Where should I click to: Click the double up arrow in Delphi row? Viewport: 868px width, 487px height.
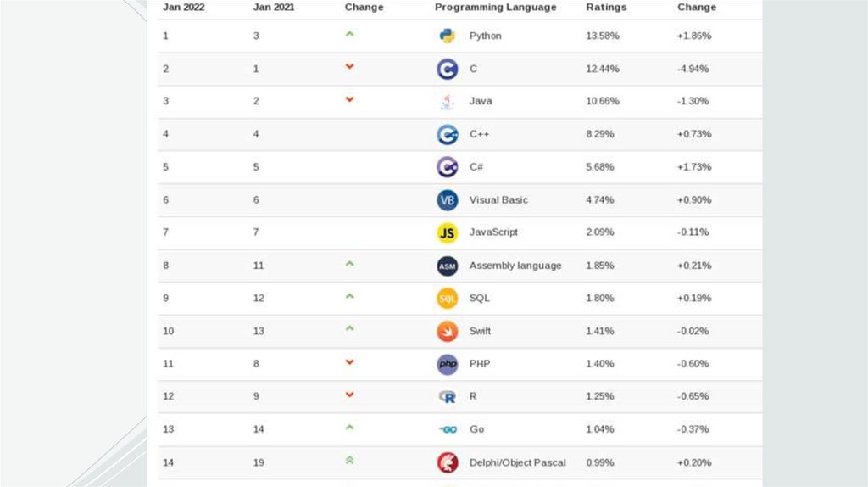click(x=349, y=460)
